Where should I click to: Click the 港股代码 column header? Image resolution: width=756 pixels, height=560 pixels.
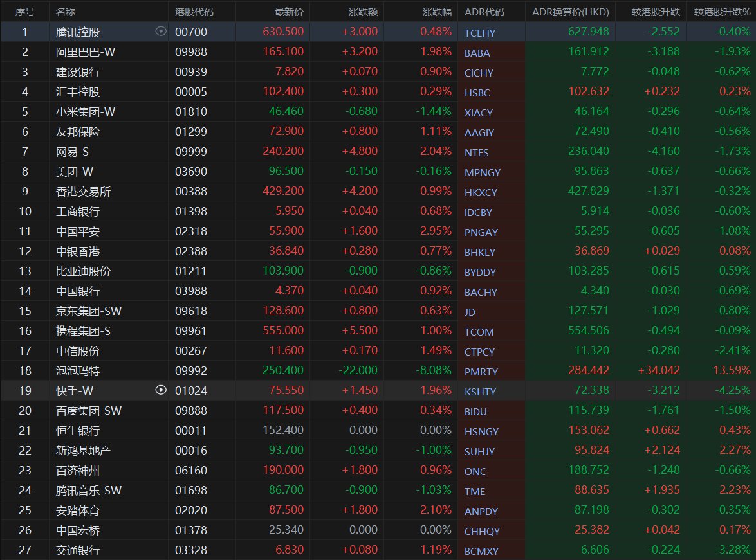click(x=194, y=12)
